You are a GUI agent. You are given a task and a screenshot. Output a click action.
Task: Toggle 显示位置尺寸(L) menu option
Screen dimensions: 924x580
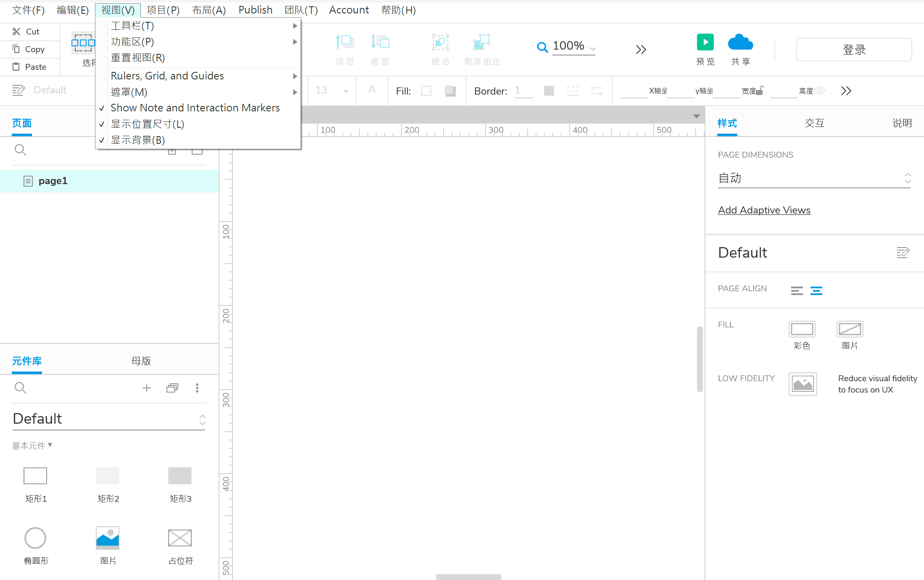147,124
